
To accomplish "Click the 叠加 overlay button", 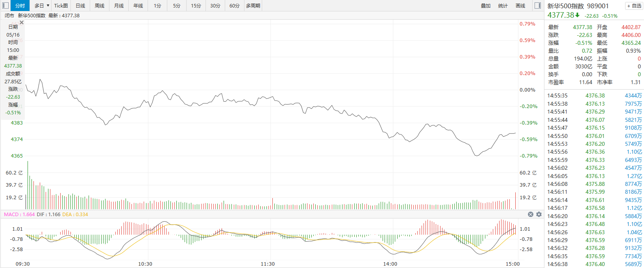I will (x=486, y=6).
